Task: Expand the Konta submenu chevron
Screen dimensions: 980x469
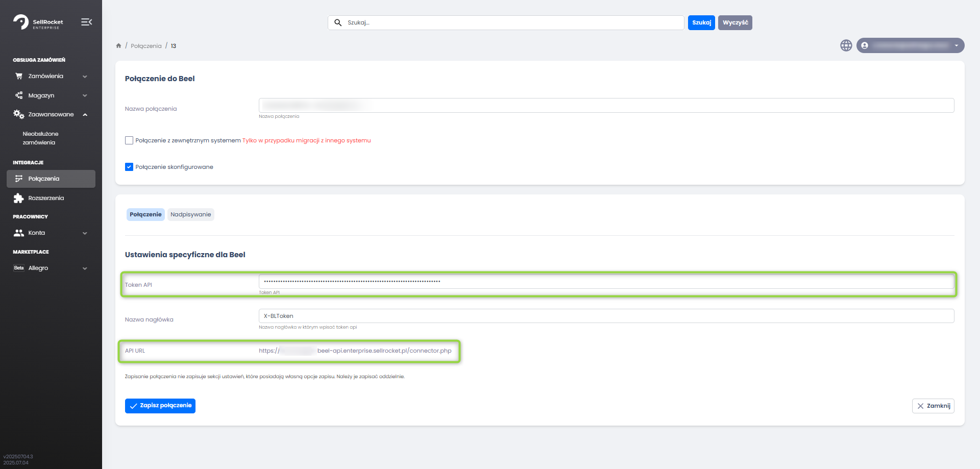Action: 85,233
